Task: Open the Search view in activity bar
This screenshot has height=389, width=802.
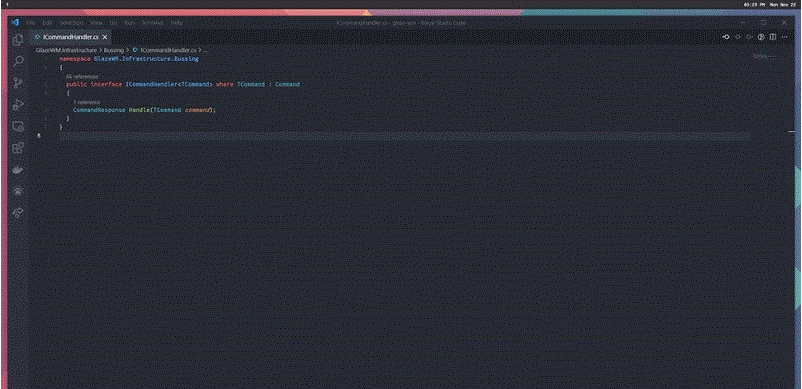Action: [x=18, y=61]
